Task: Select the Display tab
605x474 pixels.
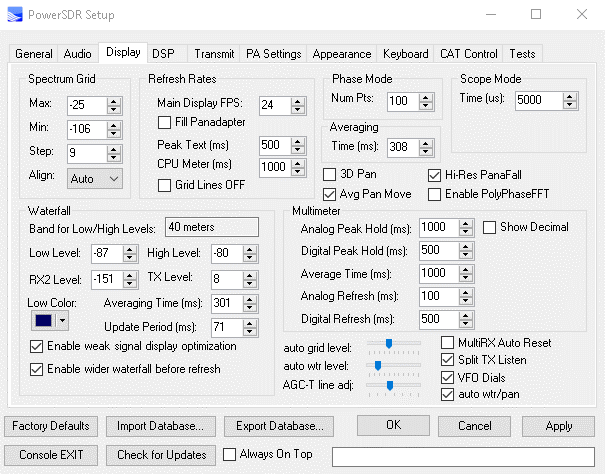Action: (123, 52)
